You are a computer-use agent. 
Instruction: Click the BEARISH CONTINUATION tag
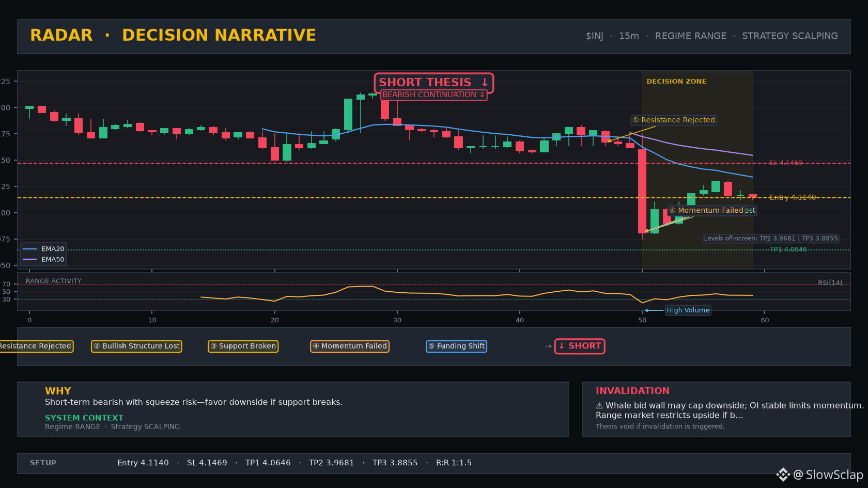click(433, 95)
